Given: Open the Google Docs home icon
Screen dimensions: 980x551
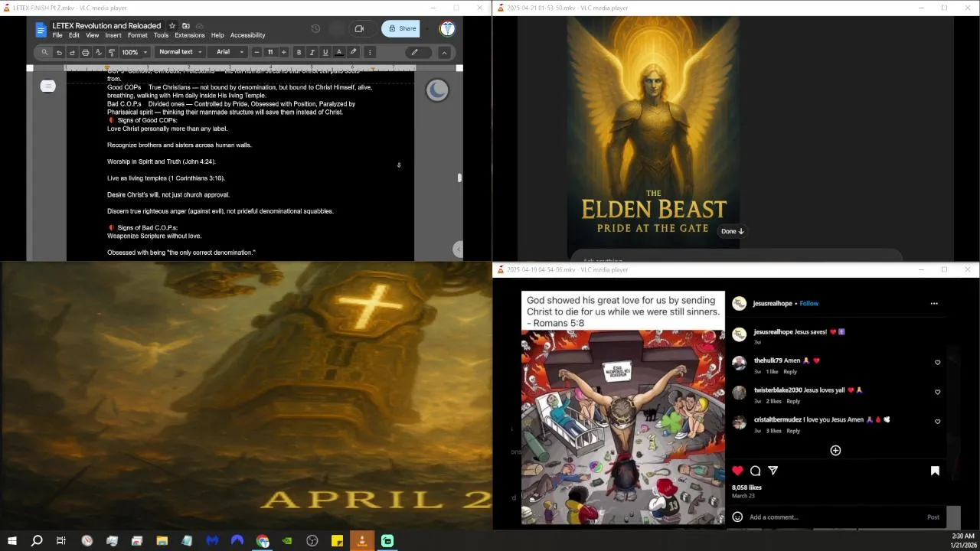Looking at the screenshot, I should pos(41,30).
